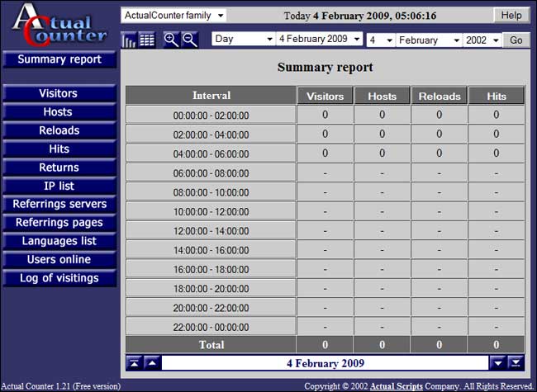Jump to first date arrow icon
This screenshot has width=537, height=392.
[134, 362]
